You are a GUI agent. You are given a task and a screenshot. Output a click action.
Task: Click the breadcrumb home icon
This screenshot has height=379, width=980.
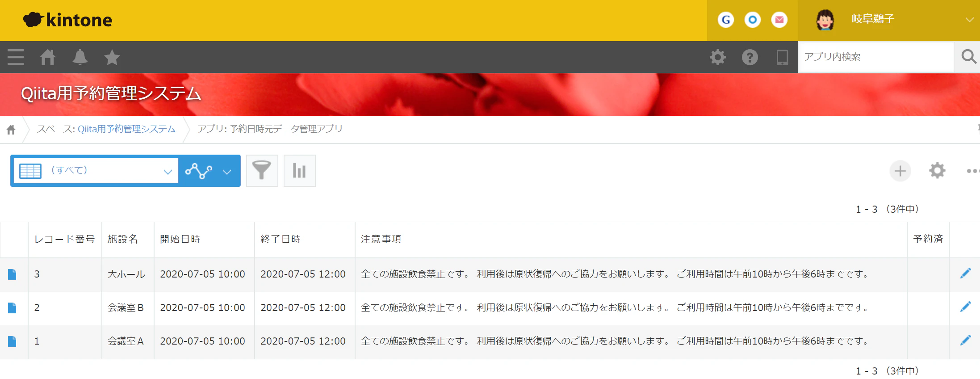[11, 130]
